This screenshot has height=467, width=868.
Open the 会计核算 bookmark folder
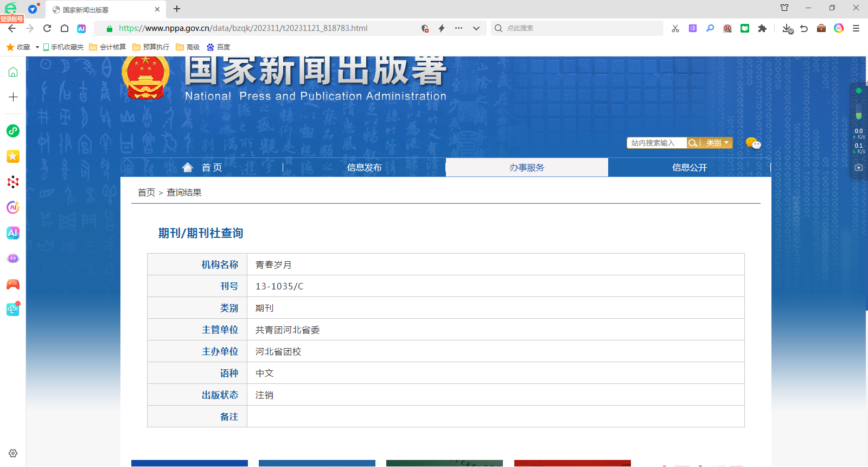(107, 47)
